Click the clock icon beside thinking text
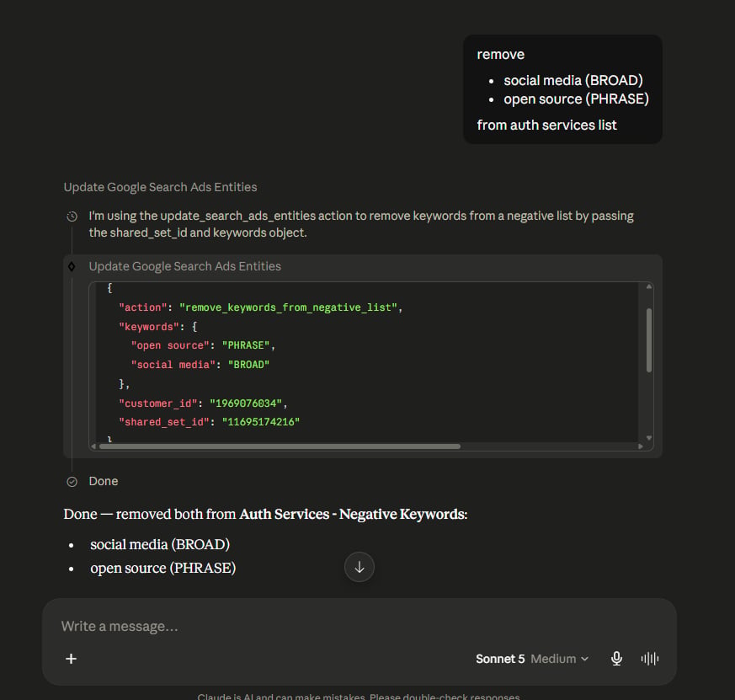The width and height of the screenshot is (735, 700). (72, 216)
